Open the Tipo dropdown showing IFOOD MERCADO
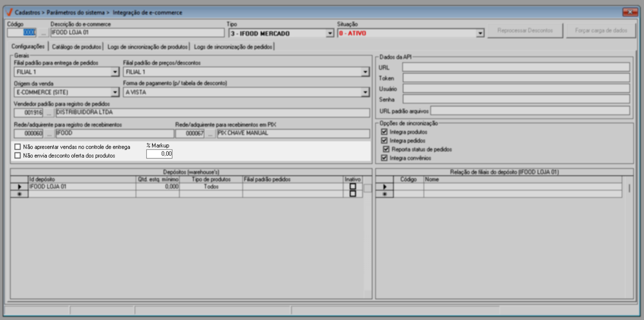The height and width of the screenshot is (320, 644). pyautogui.click(x=330, y=33)
